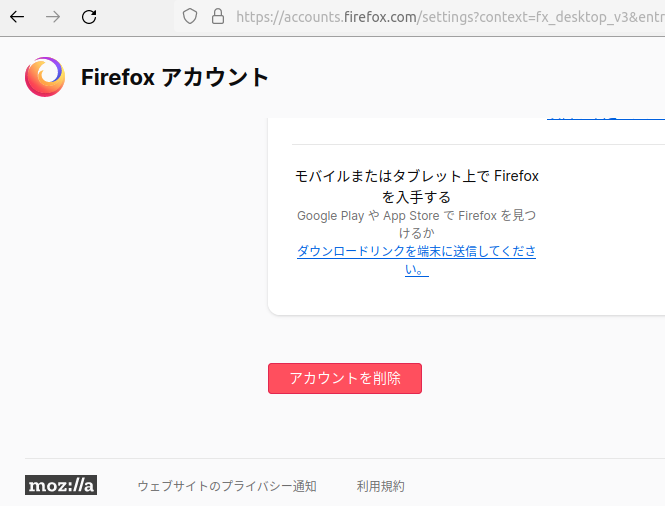Click the footer separator line above mozilla
Viewport: 665px width, 506px height.
(x=345, y=458)
